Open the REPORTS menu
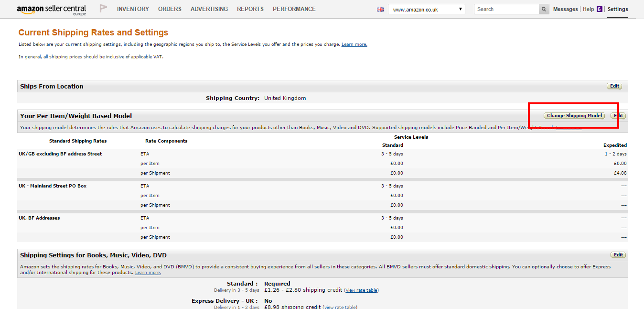Screen dimensions: 644x309 click(250, 9)
